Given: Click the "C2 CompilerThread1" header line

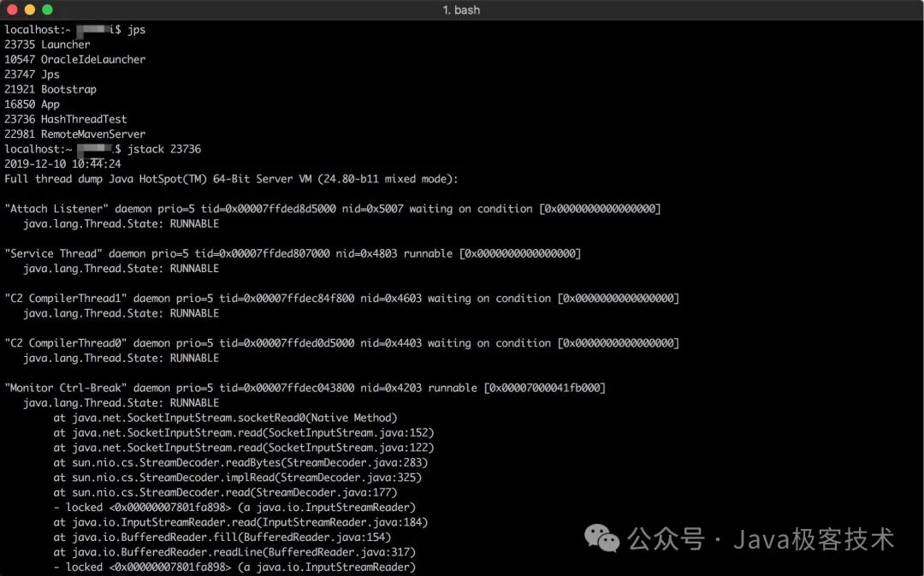Looking at the screenshot, I should pos(341,299).
